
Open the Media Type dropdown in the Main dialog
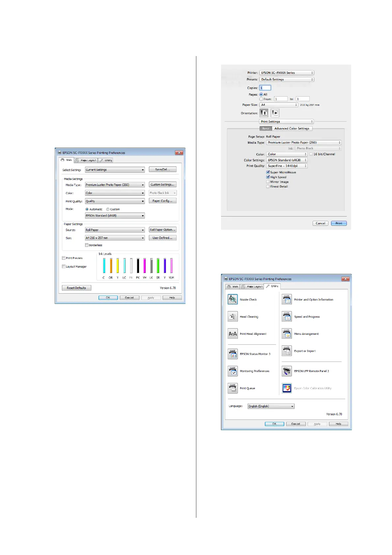[115, 185]
